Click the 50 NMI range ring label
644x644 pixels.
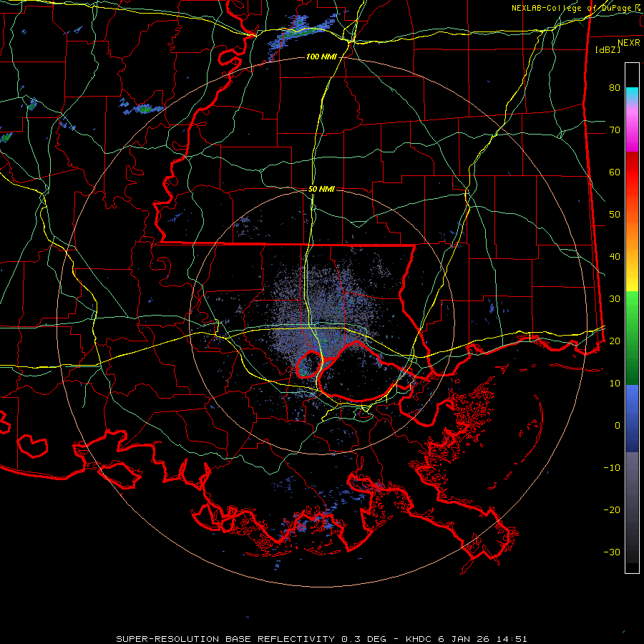[x=321, y=189]
